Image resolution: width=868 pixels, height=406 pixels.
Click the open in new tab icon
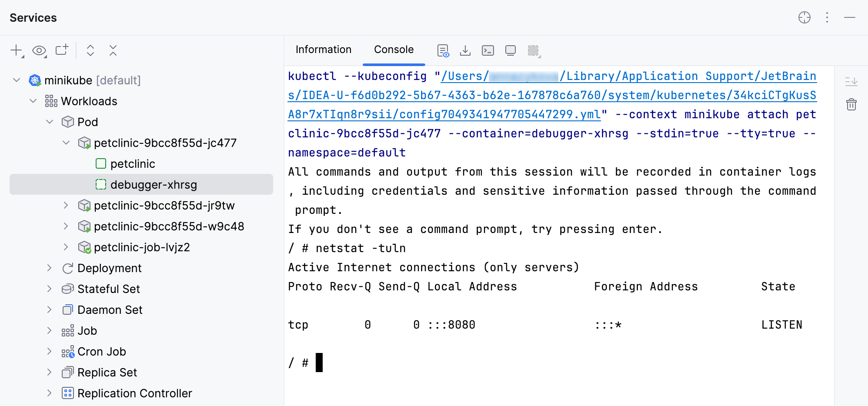[62, 50]
